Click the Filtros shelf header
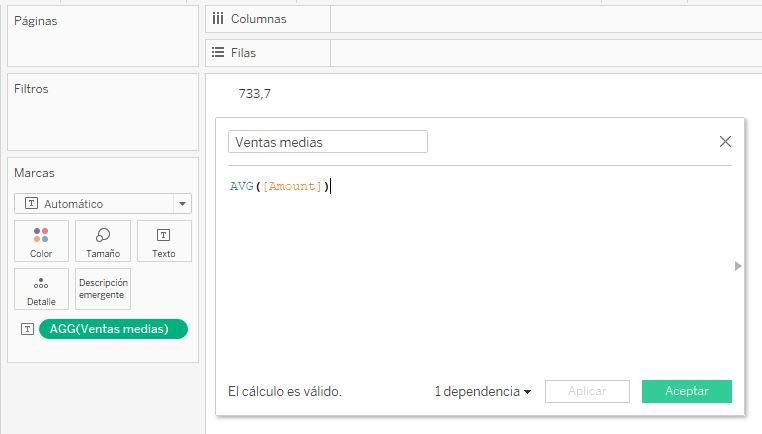 tap(31, 89)
